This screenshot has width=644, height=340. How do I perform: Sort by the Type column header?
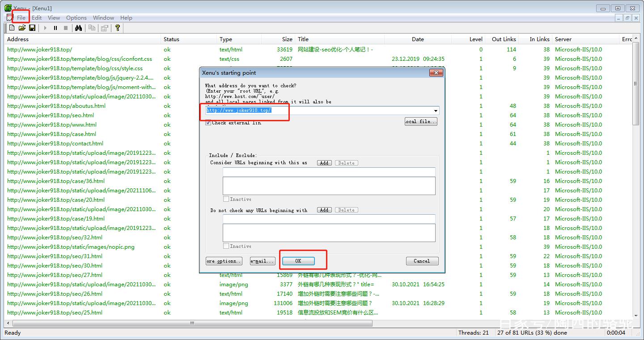(239, 39)
